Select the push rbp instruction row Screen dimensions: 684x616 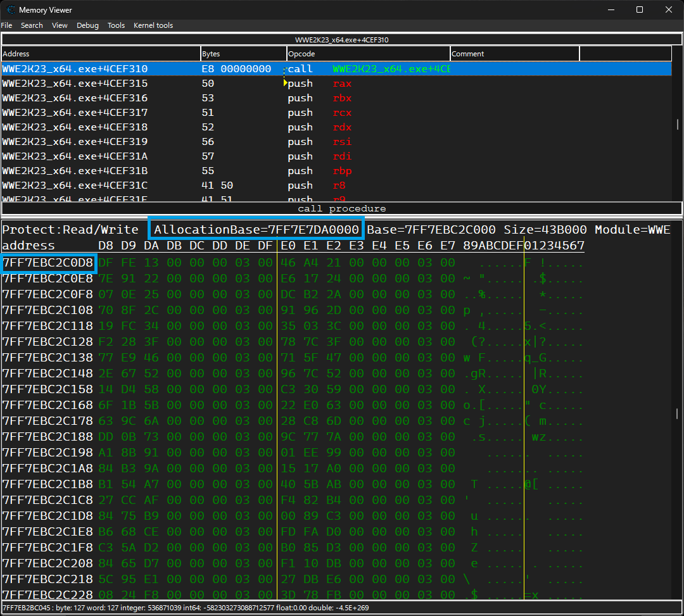(336, 171)
